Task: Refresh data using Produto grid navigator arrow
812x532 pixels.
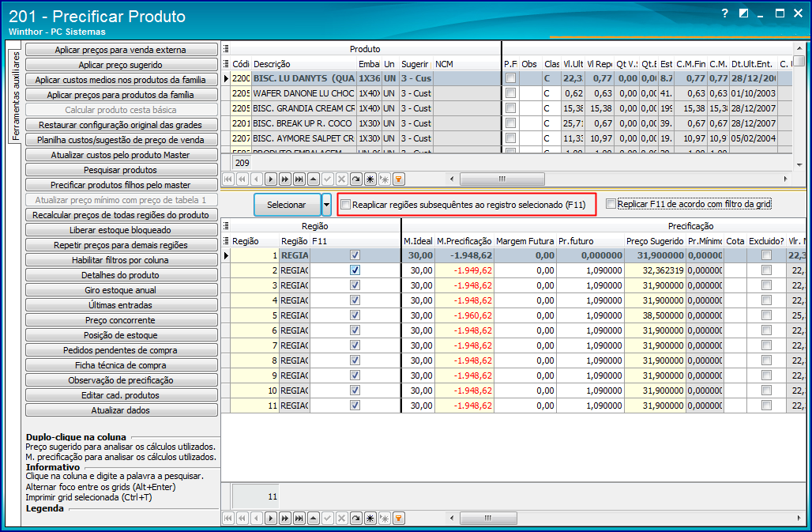Action: [x=355, y=179]
